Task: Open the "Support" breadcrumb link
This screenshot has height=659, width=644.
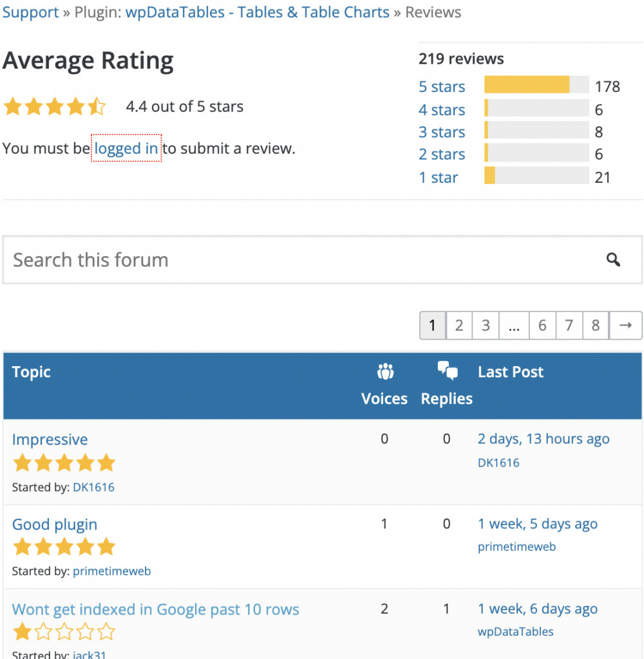Action: point(30,12)
